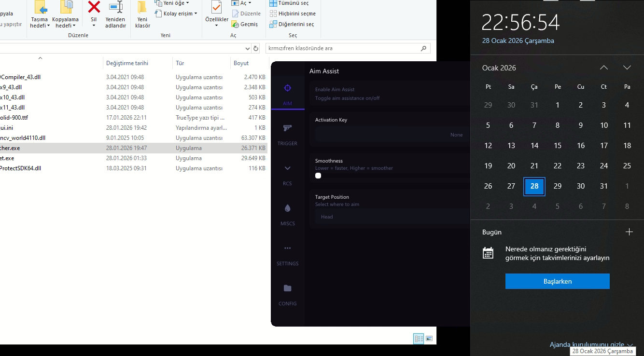The image size is (644, 356).
Task: Select January 15 in the calendar
Action: pos(558,146)
